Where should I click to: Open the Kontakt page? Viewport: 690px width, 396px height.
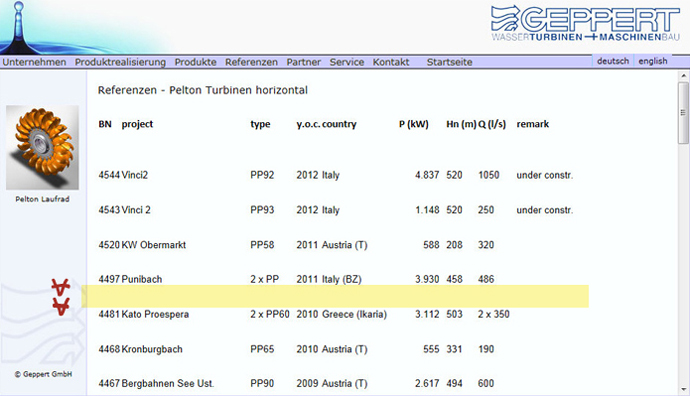[x=391, y=62]
